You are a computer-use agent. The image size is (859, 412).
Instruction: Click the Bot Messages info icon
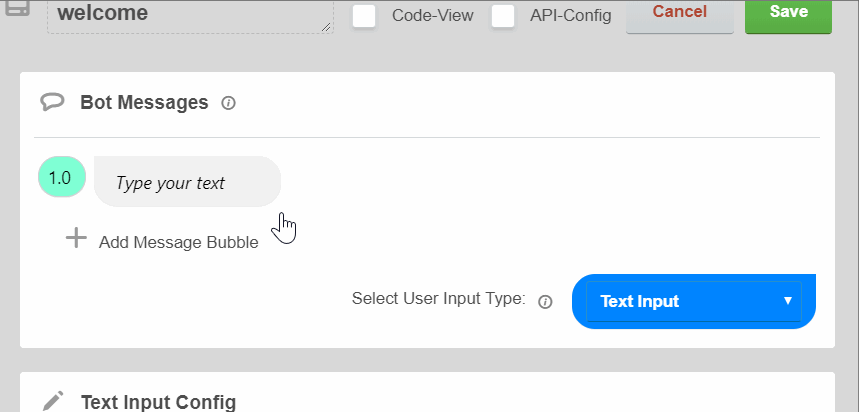point(228,103)
